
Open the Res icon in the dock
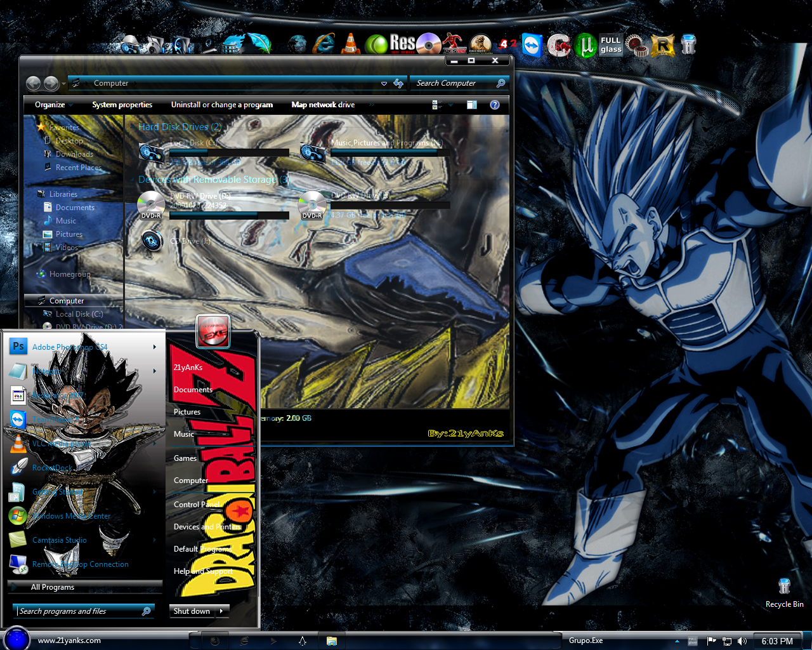click(x=402, y=43)
